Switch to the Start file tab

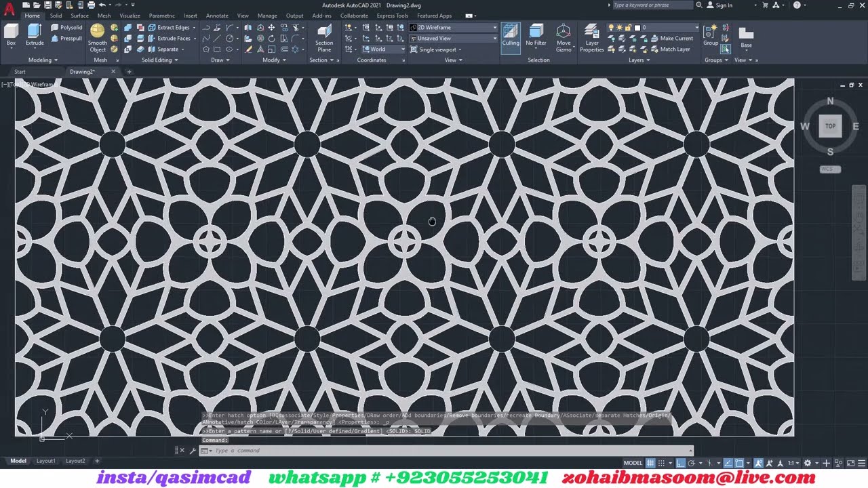20,72
